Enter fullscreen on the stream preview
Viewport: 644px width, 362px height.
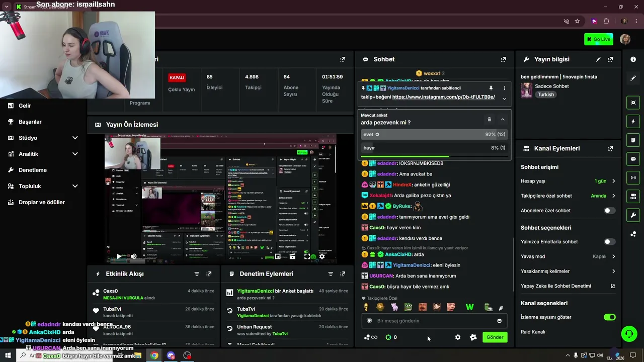point(307,256)
